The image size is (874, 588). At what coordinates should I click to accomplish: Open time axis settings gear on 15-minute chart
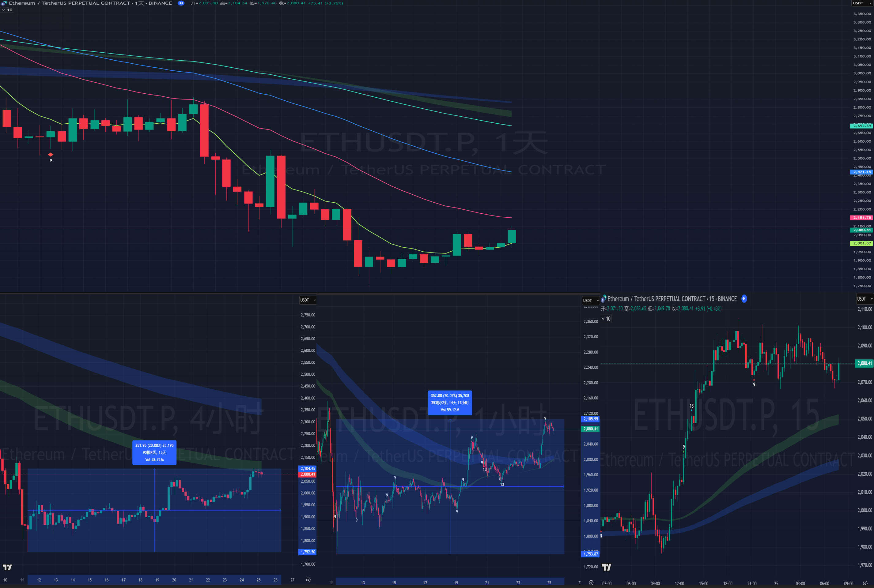pyautogui.click(x=865, y=583)
